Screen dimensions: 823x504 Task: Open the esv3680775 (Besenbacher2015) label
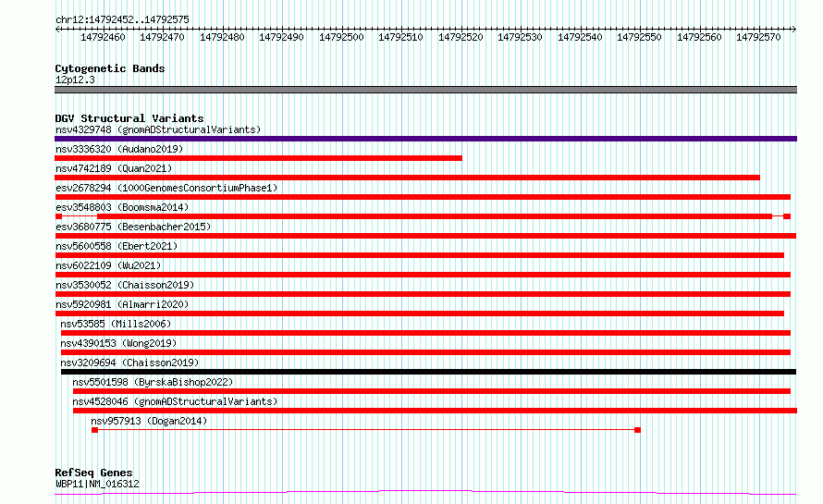(133, 227)
